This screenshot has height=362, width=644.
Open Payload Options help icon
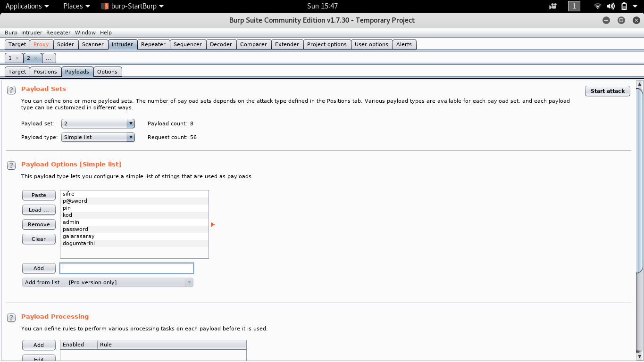point(11,165)
